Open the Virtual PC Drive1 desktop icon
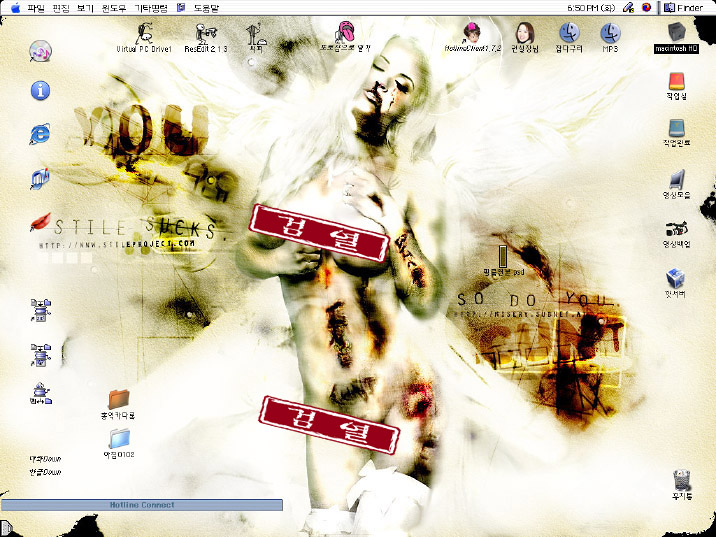This screenshot has height=537, width=716. click(x=145, y=33)
